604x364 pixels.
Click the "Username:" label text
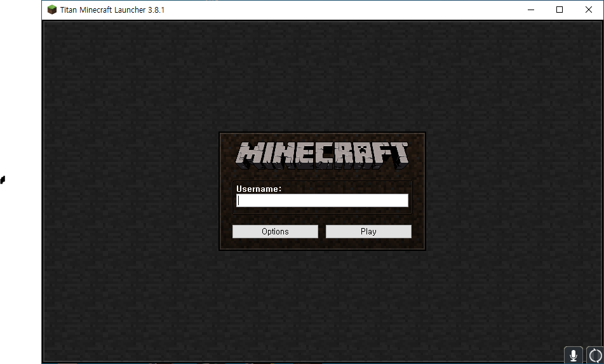point(259,189)
